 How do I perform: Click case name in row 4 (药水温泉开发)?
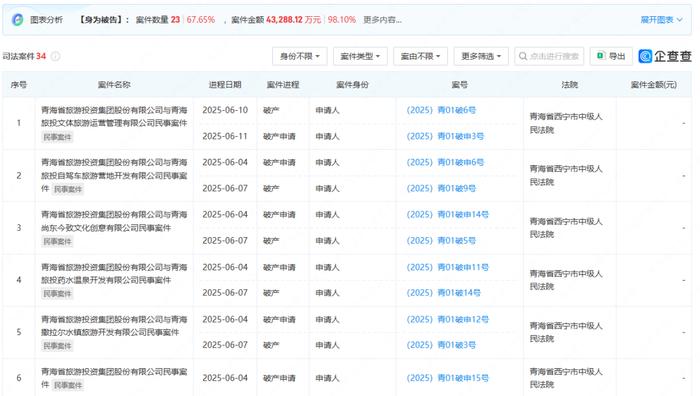click(x=114, y=274)
